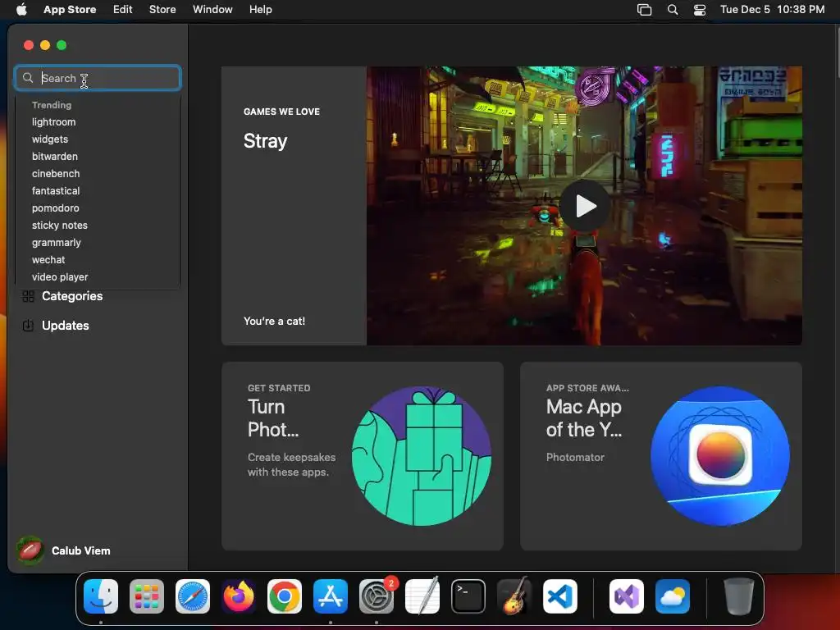Viewport: 840px width, 630px height.
Task: Open the Edit menu
Action: pyautogui.click(x=123, y=10)
